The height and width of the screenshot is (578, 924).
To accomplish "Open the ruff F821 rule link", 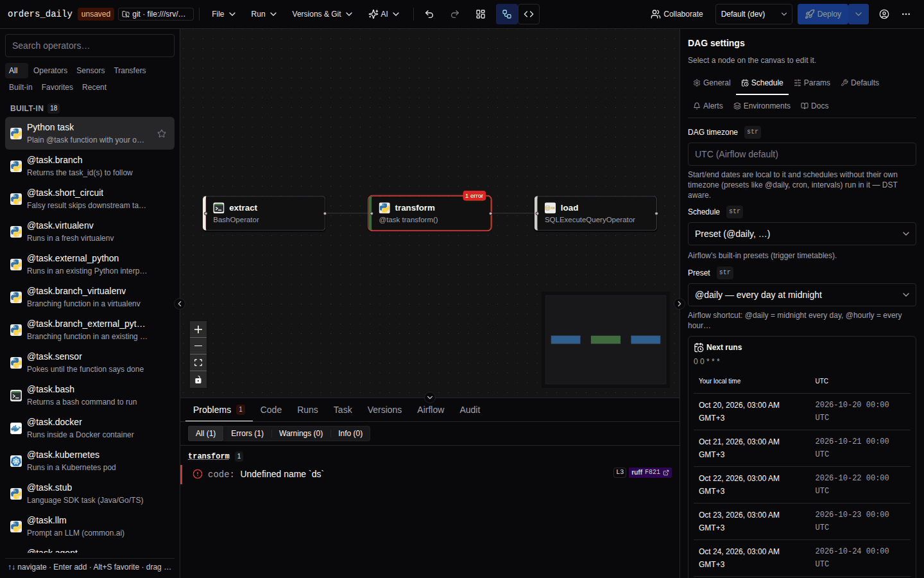I will (650, 472).
